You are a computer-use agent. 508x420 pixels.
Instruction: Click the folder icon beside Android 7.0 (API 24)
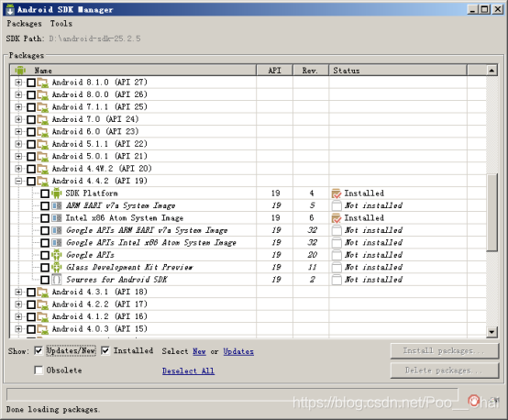(x=42, y=119)
